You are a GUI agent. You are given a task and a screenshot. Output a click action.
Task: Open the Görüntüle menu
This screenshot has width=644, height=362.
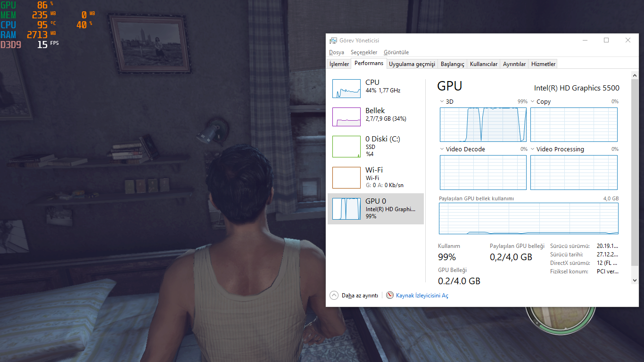click(396, 52)
